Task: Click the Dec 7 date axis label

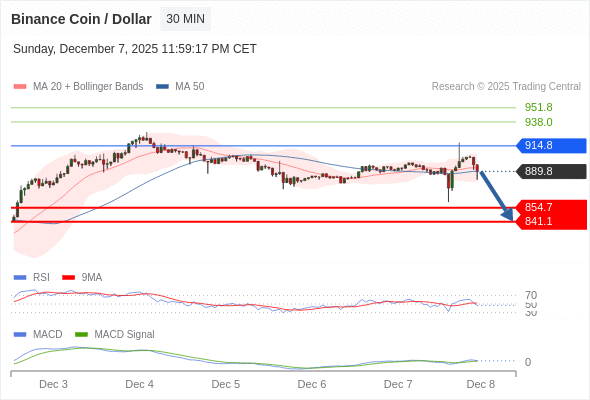Action: pyautogui.click(x=398, y=384)
